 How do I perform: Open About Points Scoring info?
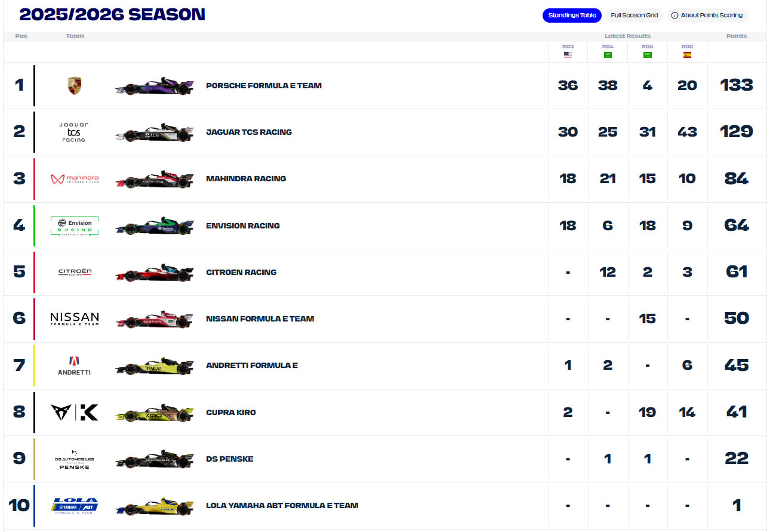tap(707, 16)
